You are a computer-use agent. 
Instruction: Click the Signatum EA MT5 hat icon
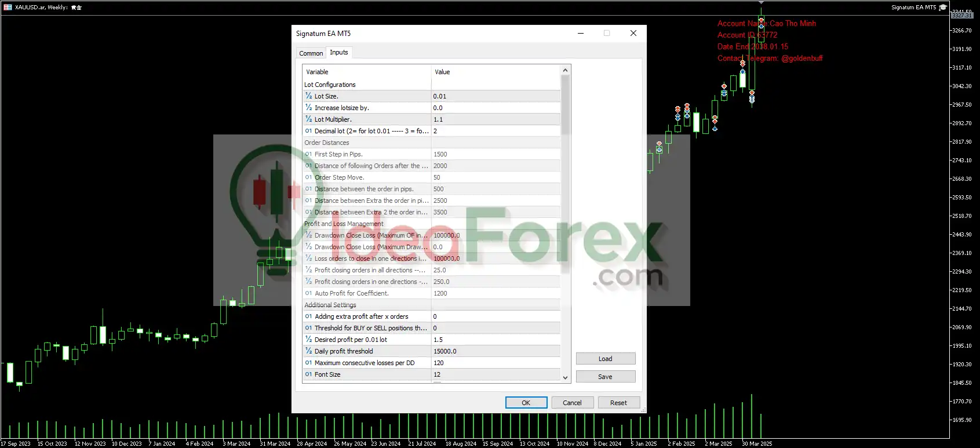[x=943, y=7]
